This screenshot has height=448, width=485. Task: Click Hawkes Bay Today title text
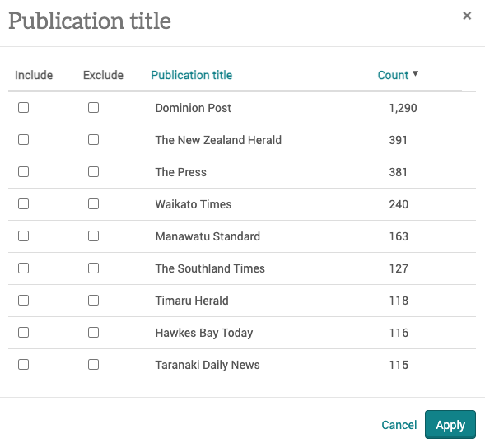point(204,334)
